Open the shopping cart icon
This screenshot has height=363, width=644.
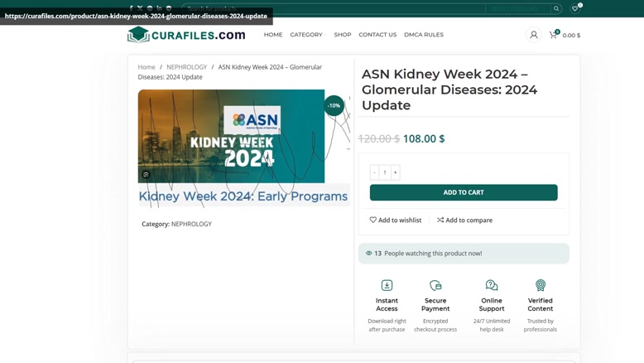coord(553,35)
